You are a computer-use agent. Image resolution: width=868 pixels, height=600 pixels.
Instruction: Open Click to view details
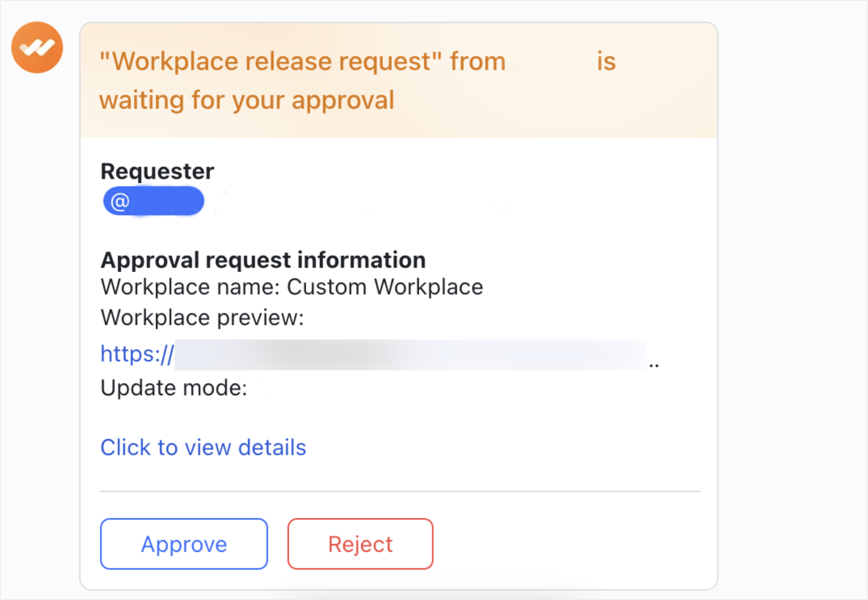coord(203,447)
